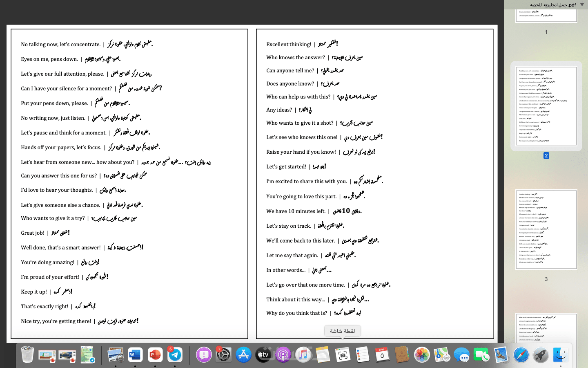This screenshot has height=368, width=588.
Task: Click the text 'I'd love to hear your thoughts.'
Action: (57, 190)
